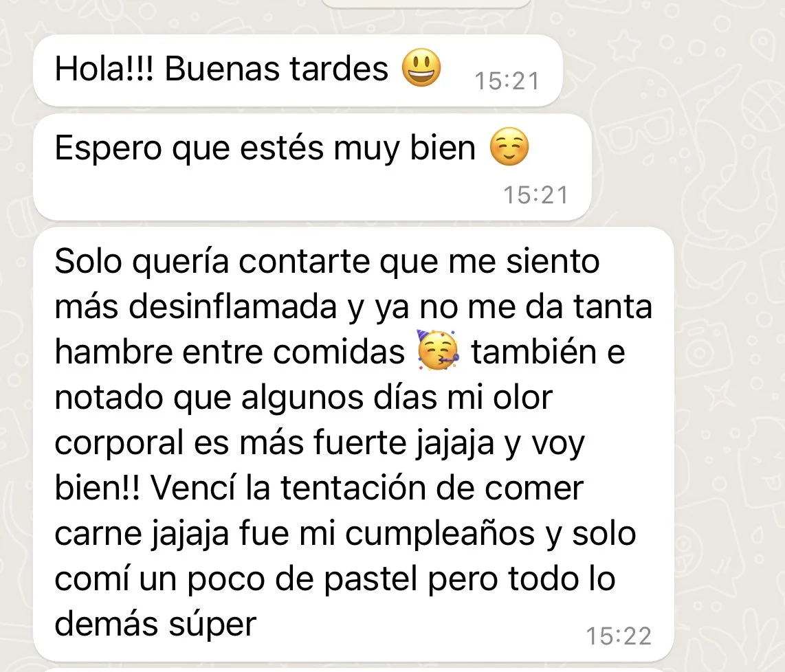Screen dimensions: 785x672
Task: Tap the grinning face emoji after Buenas tardes
Action: coord(421,67)
